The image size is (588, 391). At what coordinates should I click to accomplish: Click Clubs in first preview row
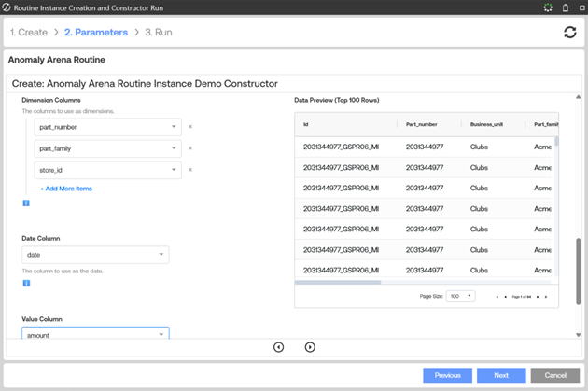click(x=479, y=147)
